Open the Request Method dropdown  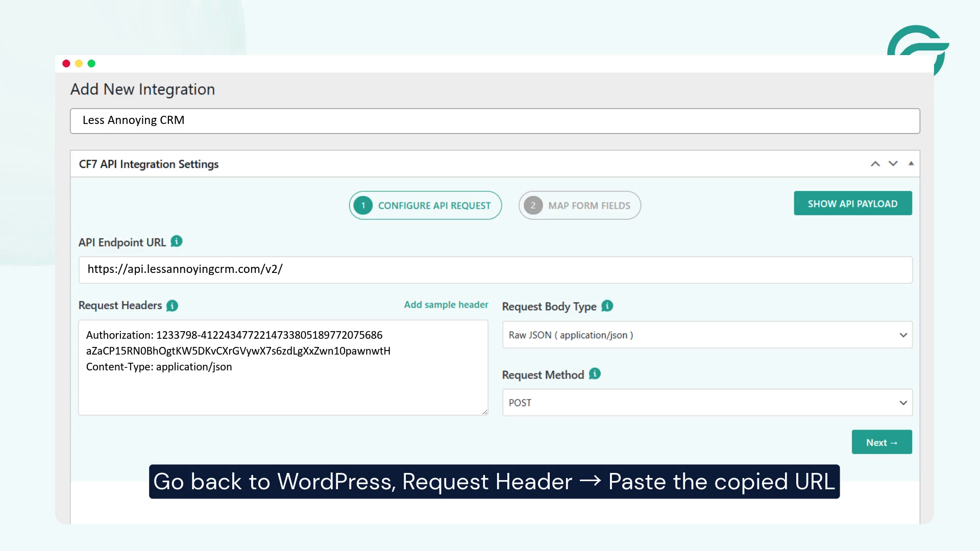click(707, 403)
